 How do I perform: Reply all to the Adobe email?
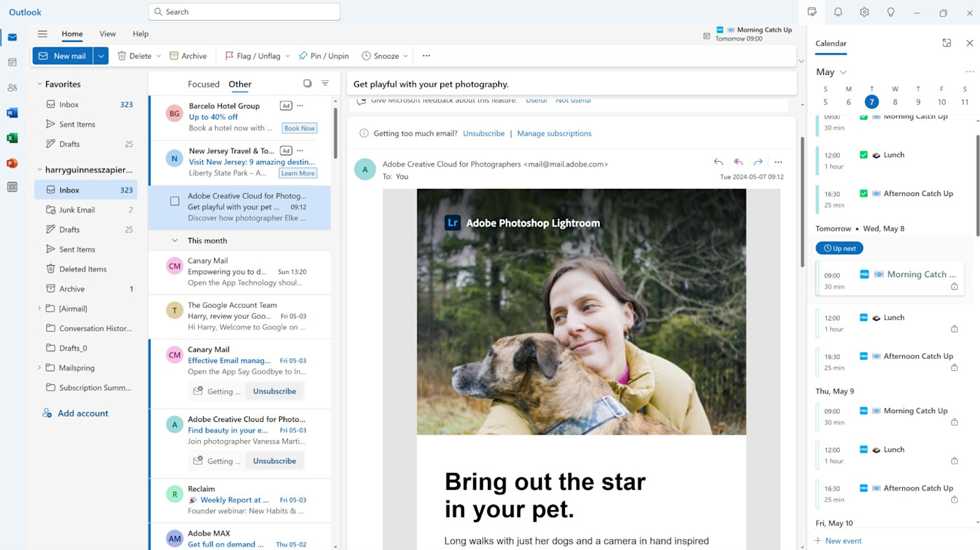(738, 162)
